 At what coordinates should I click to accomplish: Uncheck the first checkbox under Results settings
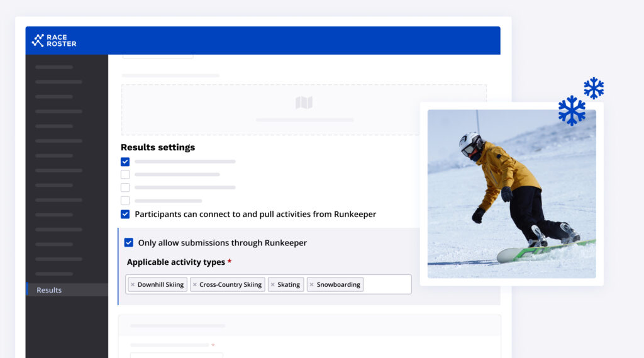point(125,162)
